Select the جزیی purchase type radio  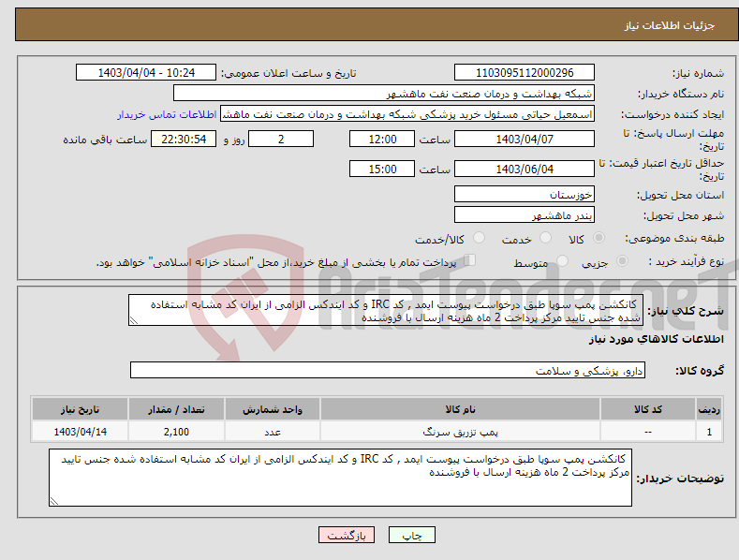622,261
